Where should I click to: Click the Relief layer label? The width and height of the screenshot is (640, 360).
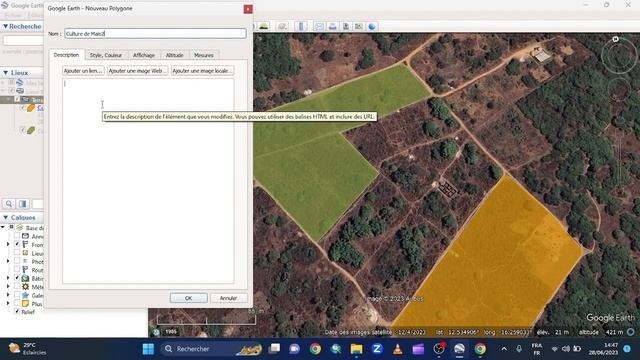point(28,312)
